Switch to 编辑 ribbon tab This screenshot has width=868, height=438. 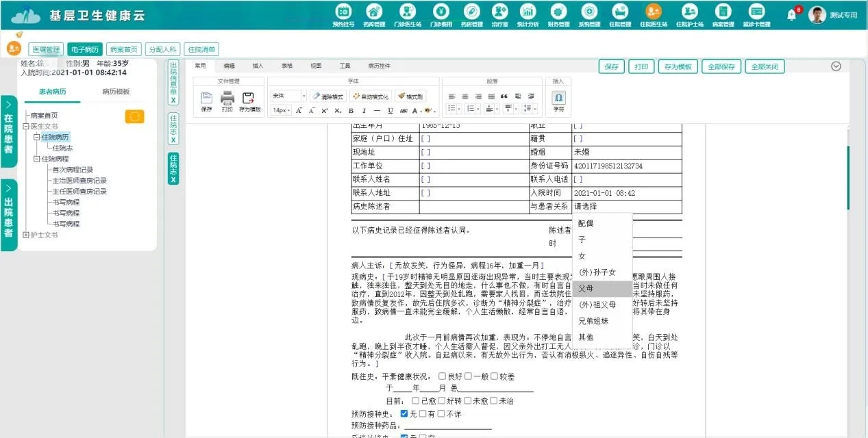[x=229, y=66]
